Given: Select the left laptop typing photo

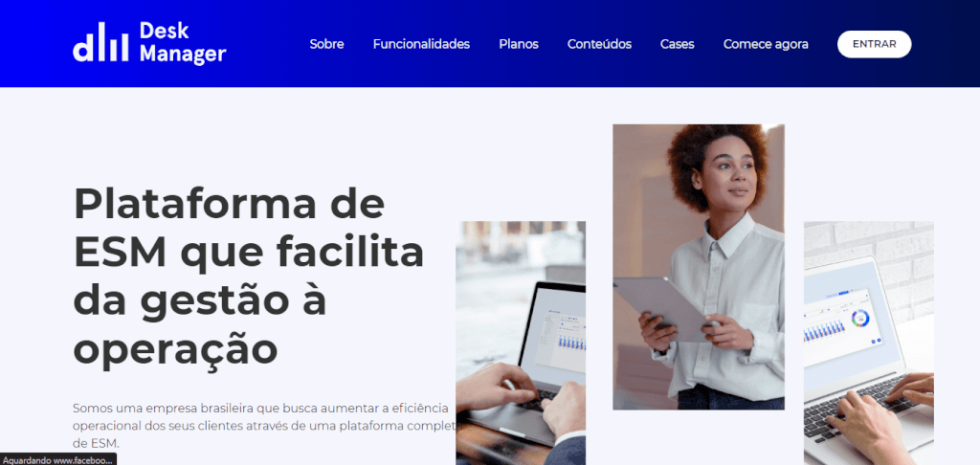Looking at the screenshot, I should (x=521, y=343).
